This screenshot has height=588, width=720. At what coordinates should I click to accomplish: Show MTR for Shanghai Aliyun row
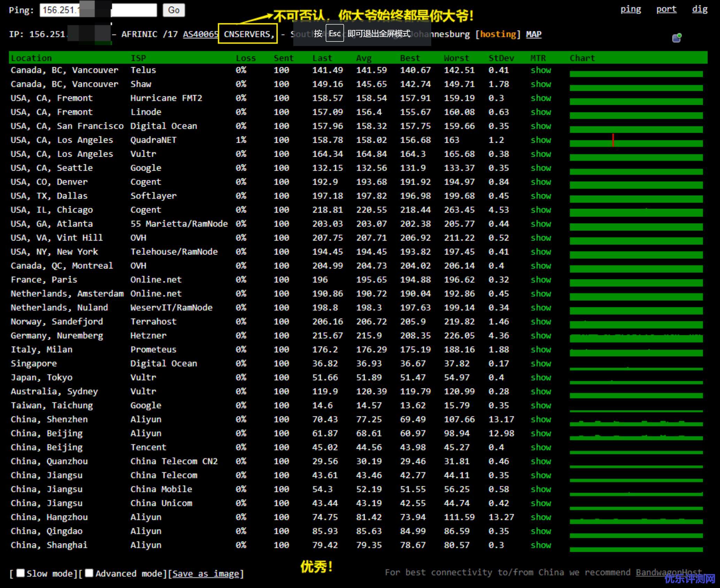coord(541,545)
